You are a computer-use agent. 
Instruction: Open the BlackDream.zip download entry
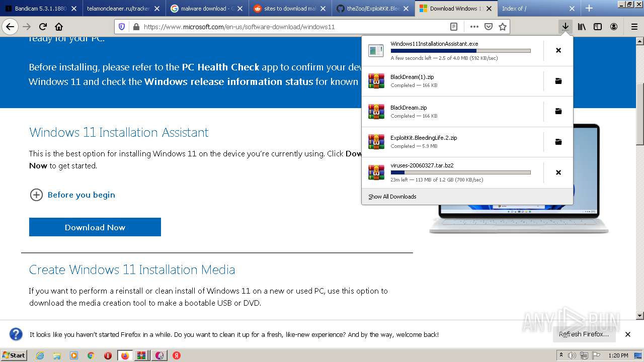[452, 111]
